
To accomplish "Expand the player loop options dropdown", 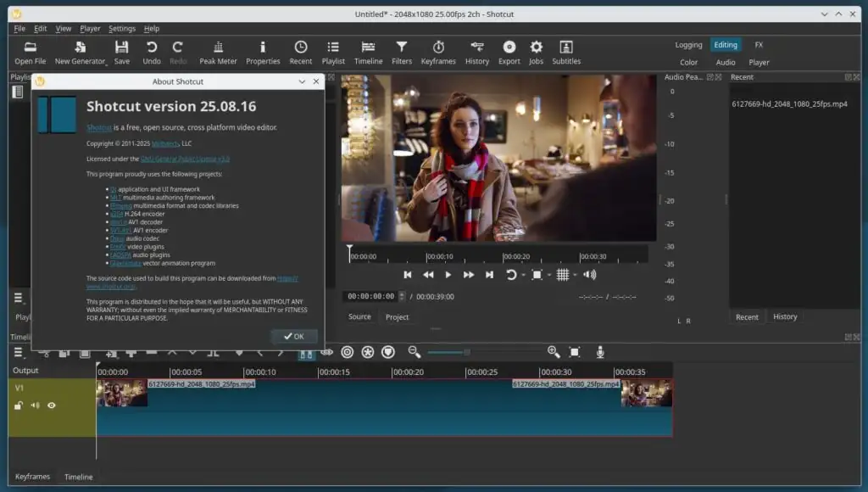I will (x=524, y=275).
